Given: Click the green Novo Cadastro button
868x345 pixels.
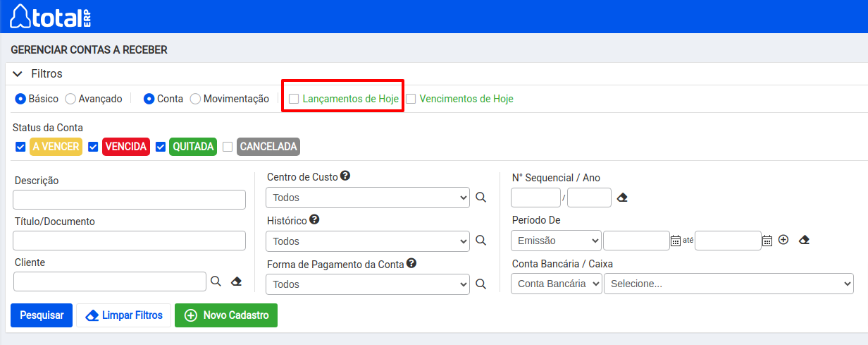Looking at the screenshot, I should point(226,315).
